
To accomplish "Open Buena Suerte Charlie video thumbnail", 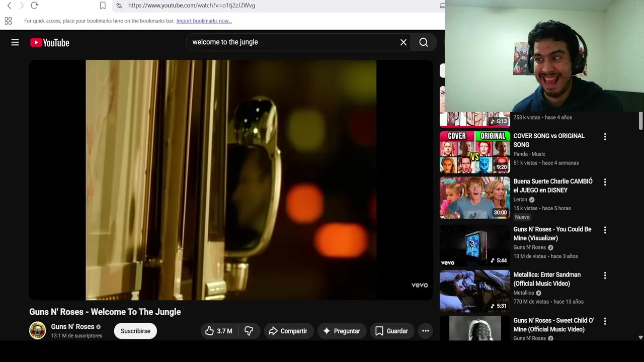I will 475,198.
